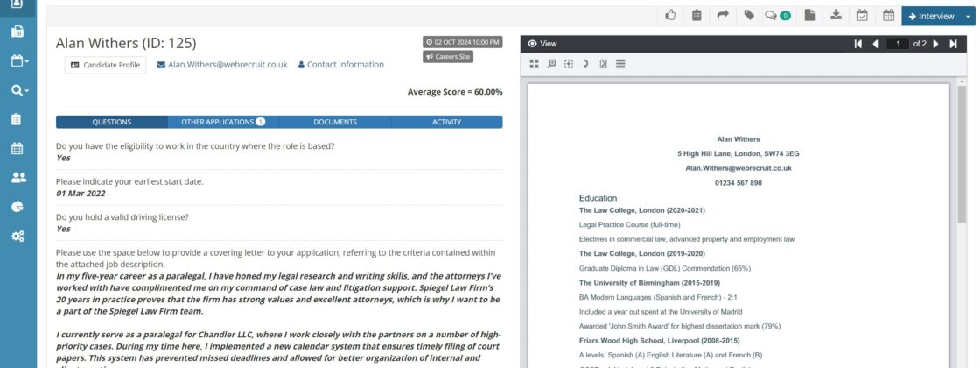Switch to the Documents tab
The height and width of the screenshot is (368, 980).
pos(335,122)
